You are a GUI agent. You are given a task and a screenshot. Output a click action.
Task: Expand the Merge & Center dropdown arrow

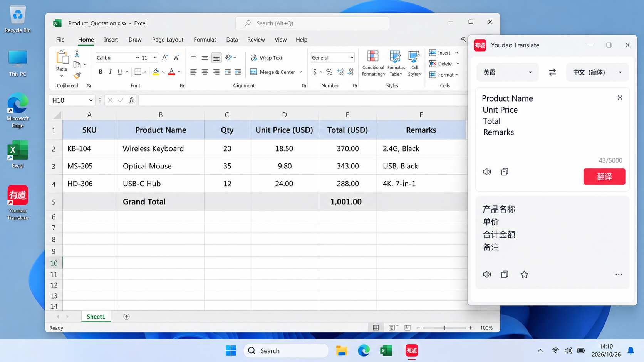coord(301,72)
